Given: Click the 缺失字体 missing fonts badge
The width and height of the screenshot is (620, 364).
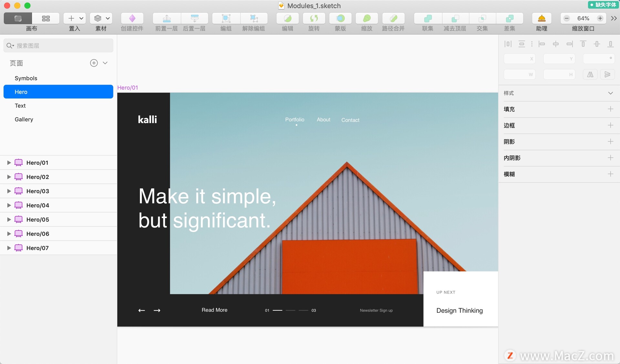Looking at the screenshot, I should [x=603, y=5].
